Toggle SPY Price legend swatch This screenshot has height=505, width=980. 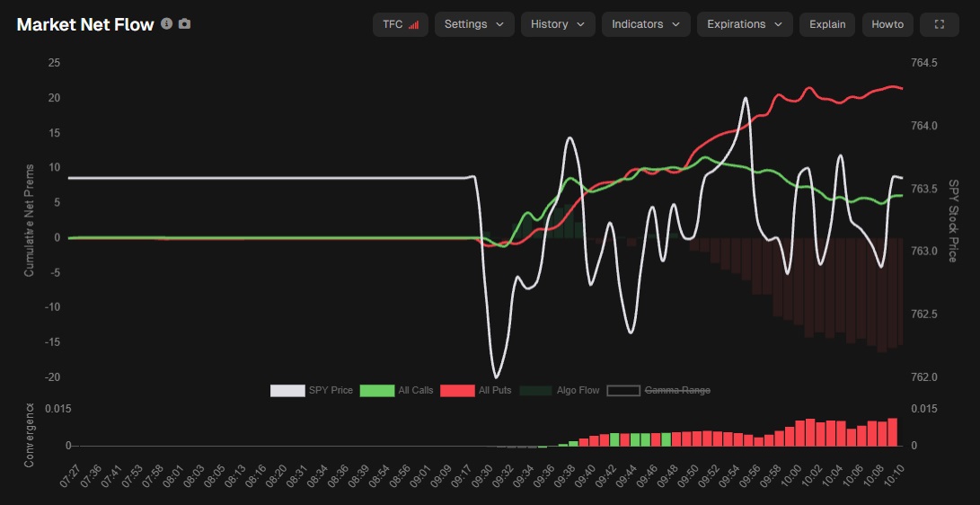(x=287, y=391)
